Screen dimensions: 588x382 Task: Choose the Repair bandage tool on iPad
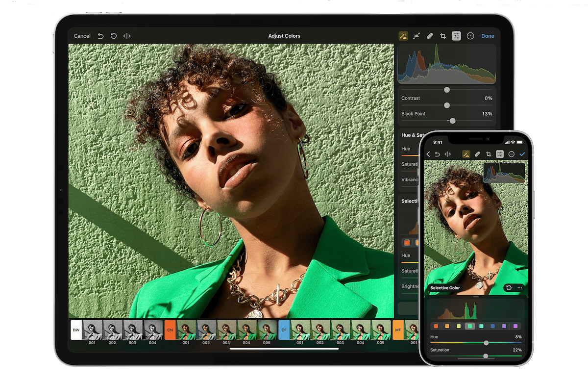[x=430, y=36]
